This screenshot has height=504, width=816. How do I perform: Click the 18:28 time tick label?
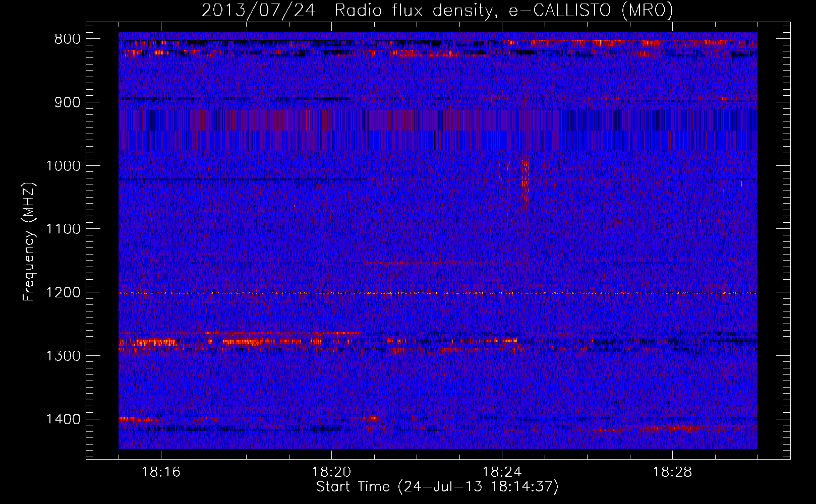[x=672, y=472]
